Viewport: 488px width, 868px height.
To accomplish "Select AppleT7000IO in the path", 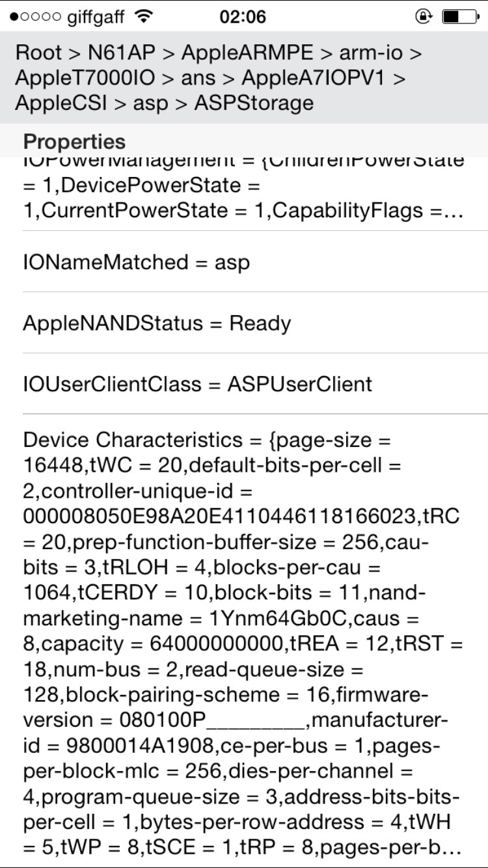I will pyautogui.click(x=85, y=78).
